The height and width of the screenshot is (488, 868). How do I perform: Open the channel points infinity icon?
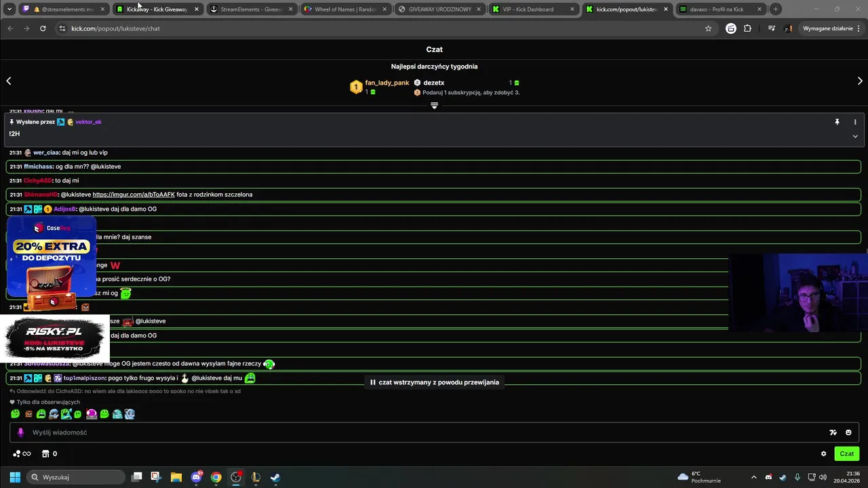pyautogui.click(x=22, y=454)
